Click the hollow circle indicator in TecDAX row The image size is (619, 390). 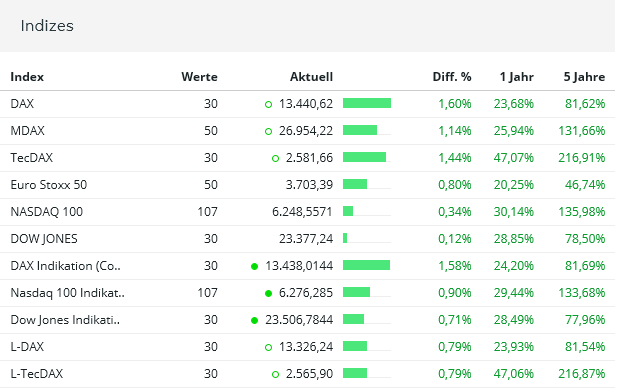[x=276, y=159]
